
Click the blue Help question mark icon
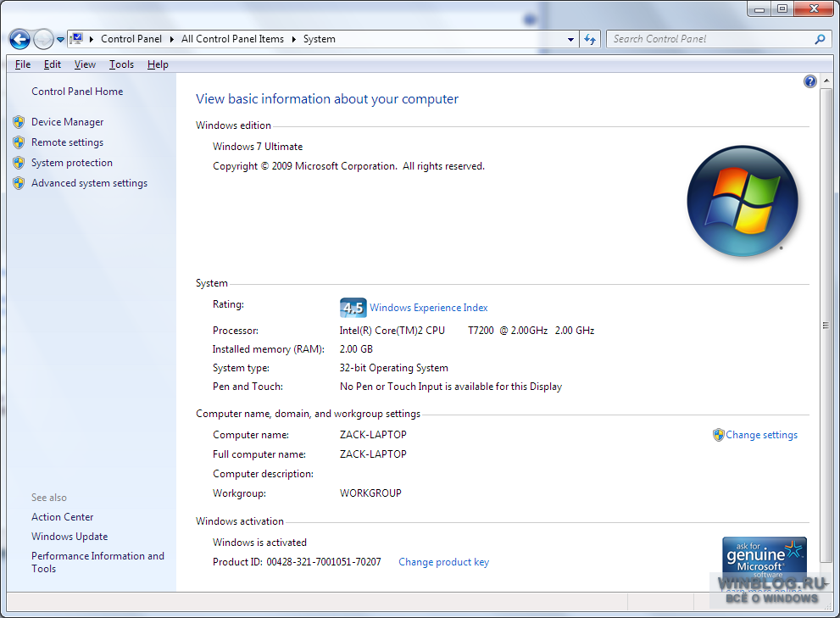pyautogui.click(x=810, y=81)
